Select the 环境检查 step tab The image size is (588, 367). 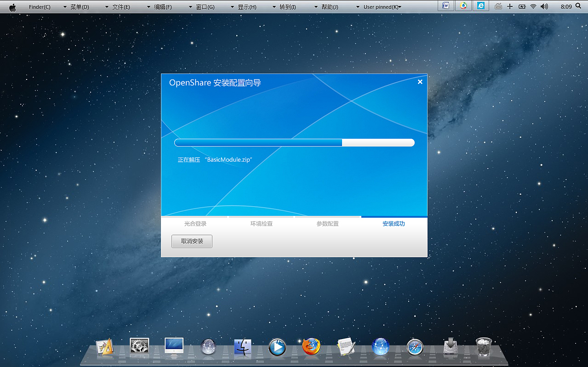coord(262,224)
